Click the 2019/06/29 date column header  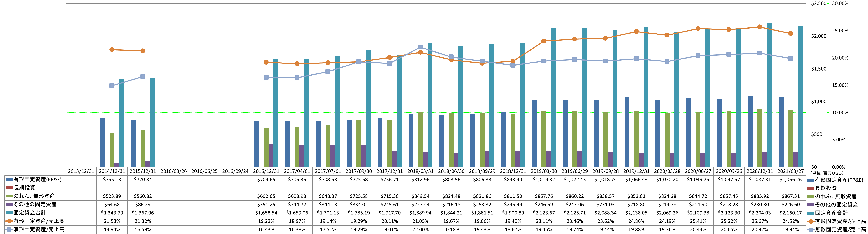(x=574, y=171)
